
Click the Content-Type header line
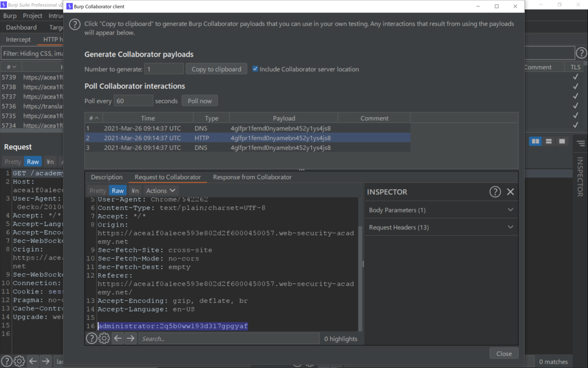[x=181, y=208]
